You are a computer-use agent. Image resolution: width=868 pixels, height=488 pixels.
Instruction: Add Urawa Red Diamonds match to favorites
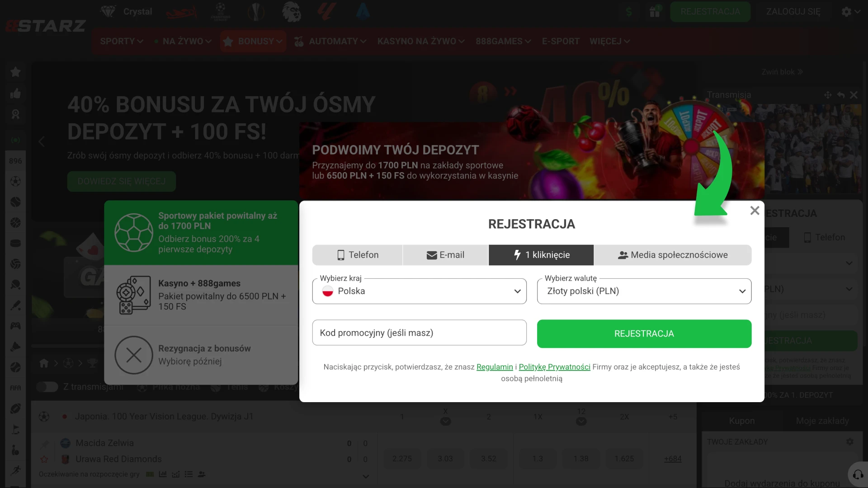point(44,459)
